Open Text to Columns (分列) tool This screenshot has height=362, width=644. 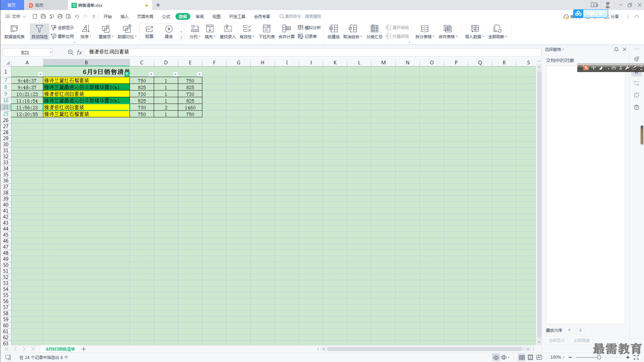coord(195,32)
